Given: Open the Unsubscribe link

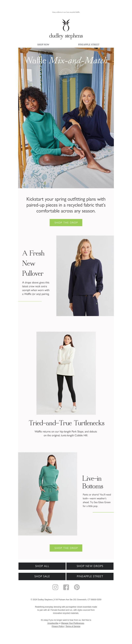Looking at the screenshot, I should pos(53,623).
